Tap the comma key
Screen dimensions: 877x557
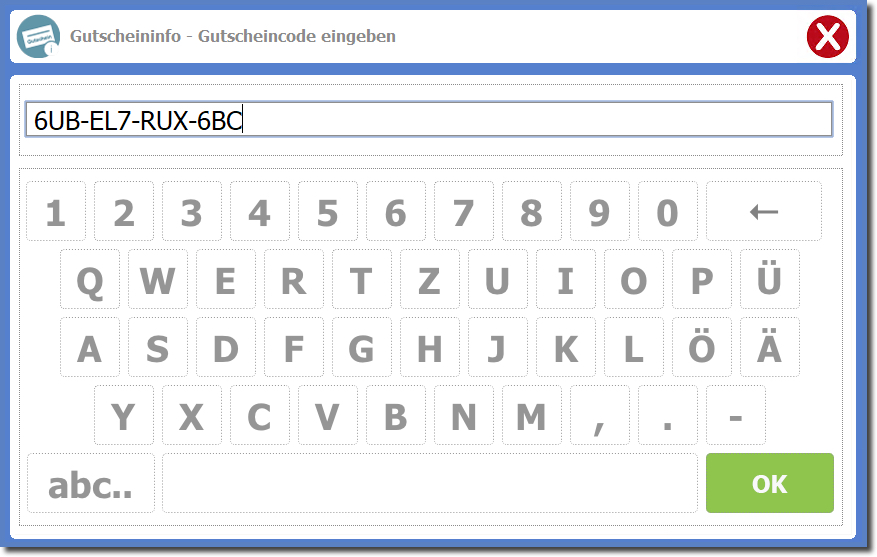point(600,415)
